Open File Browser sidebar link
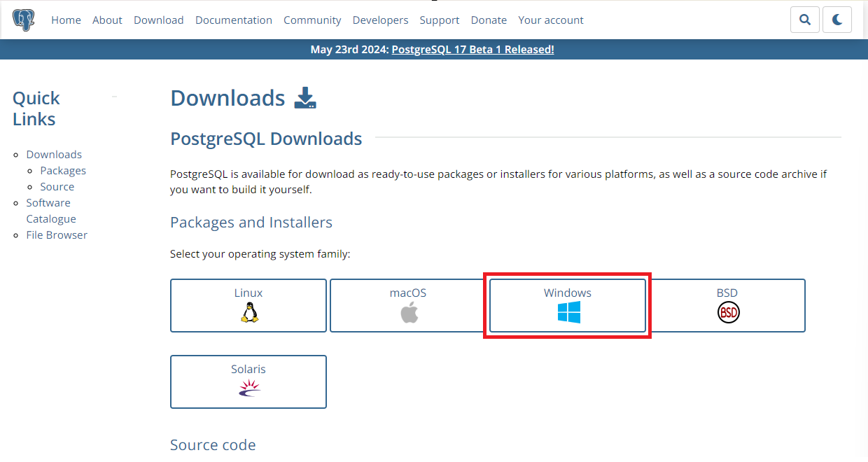The width and height of the screenshot is (868, 462). click(57, 234)
